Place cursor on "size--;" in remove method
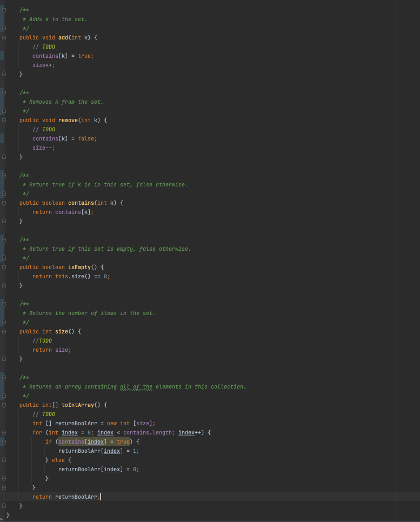This screenshot has height=522, width=420. click(43, 148)
